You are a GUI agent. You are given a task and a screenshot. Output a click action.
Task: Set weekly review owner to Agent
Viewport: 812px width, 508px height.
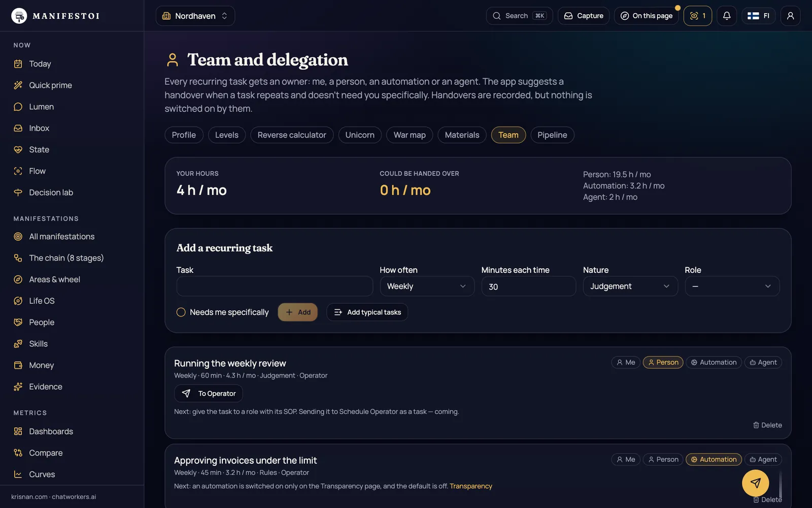coord(763,362)
